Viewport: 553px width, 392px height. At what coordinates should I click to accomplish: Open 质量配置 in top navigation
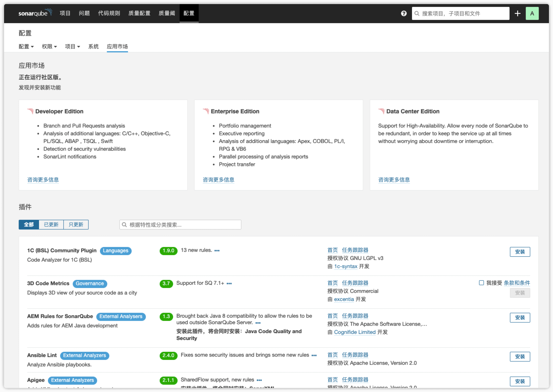tap(139, 13)
